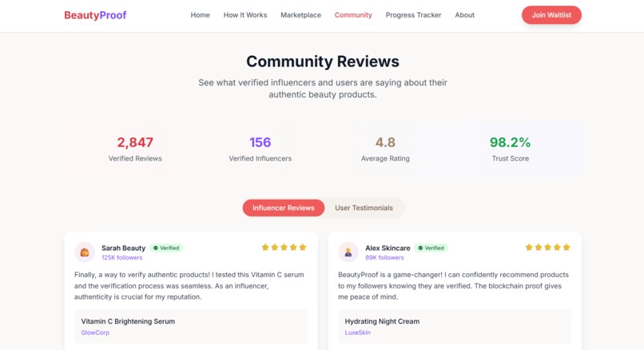Click Sarah Beauty's Verified badge
The width and height of the screenshot is (644, 350).
pos(166,249)
